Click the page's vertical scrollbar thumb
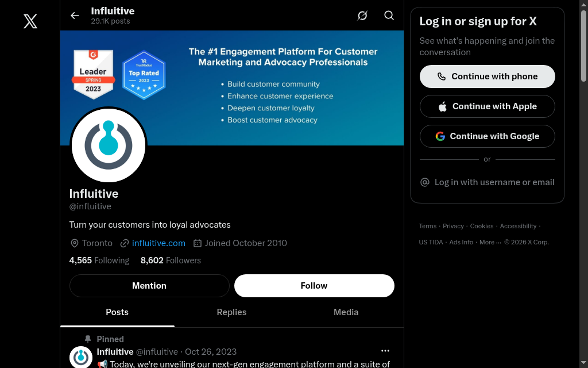The image size is (588, 368). coord(583,45)
